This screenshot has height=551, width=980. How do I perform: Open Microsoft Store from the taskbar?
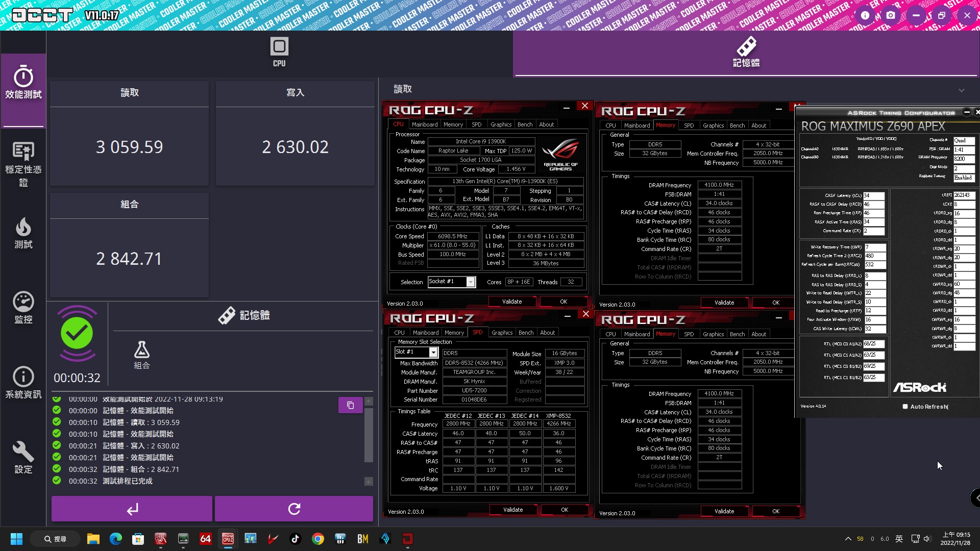click(138, 539)
